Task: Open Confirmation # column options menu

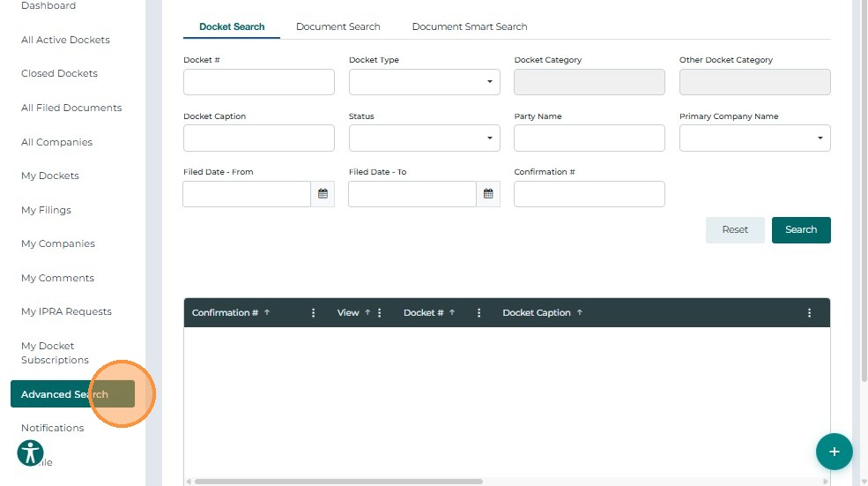Action: 313,313
